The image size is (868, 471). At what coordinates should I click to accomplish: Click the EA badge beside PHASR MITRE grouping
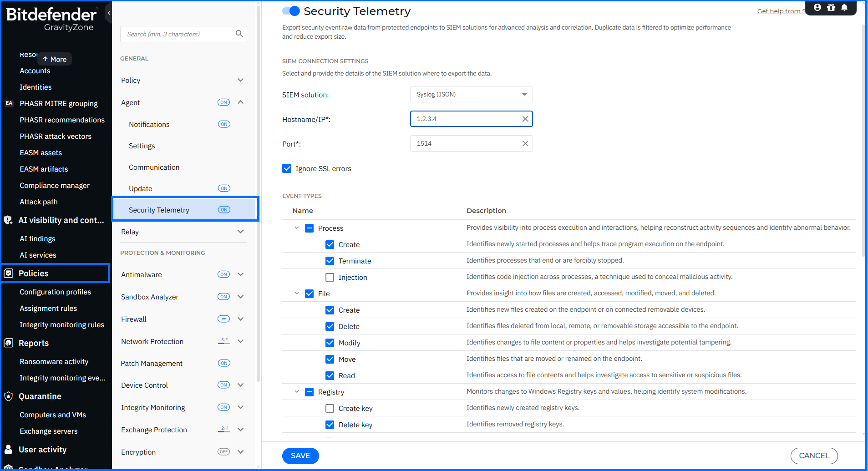(x=9, y=103)
